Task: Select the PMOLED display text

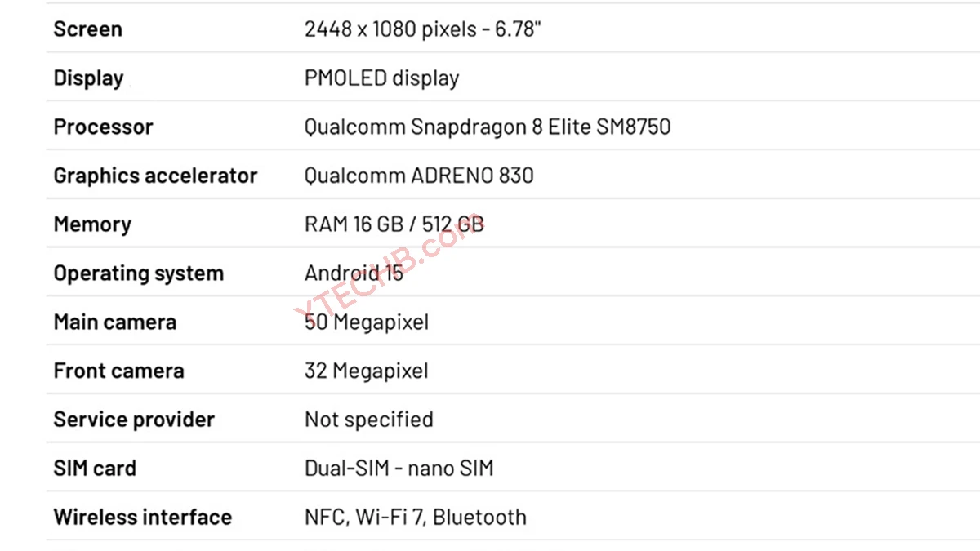Action: coord(381,78)
